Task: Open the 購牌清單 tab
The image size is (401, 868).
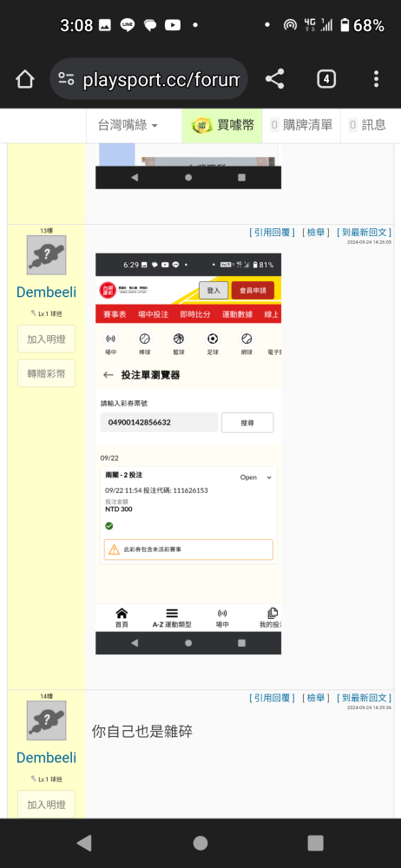Action: (301, 125)
